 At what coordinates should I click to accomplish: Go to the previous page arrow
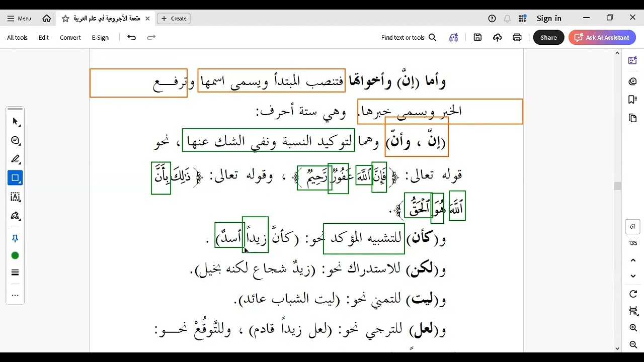click(633, 260)
